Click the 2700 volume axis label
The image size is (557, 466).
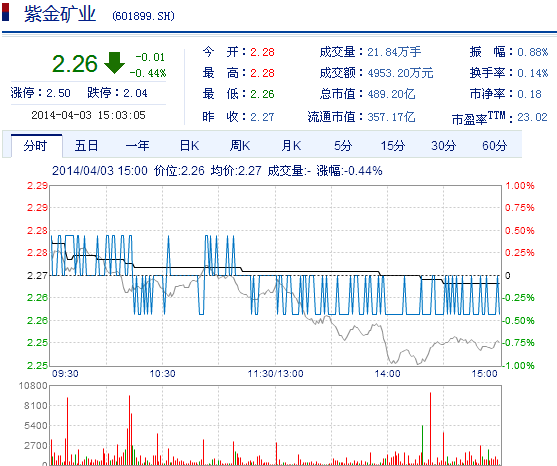(x=36, y=445)
